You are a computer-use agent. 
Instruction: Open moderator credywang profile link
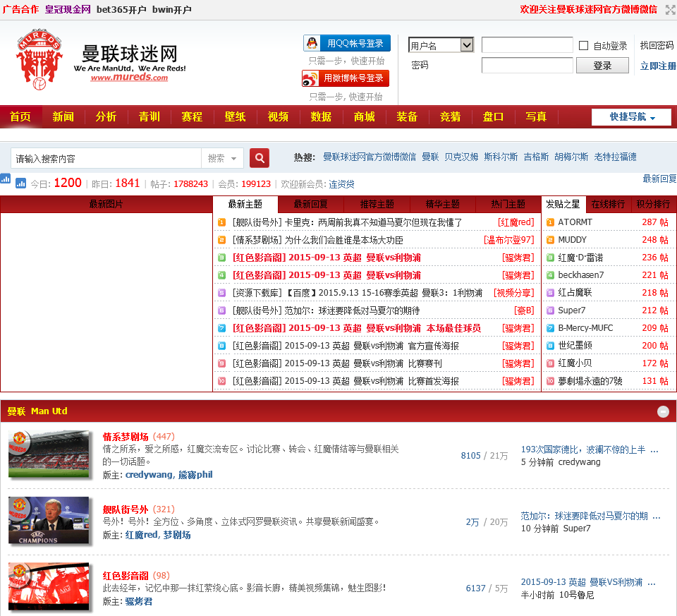[x=149, y=475]
